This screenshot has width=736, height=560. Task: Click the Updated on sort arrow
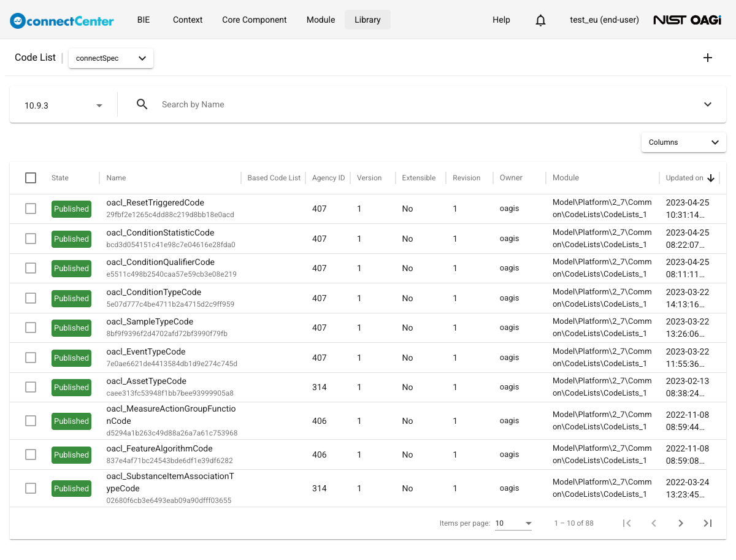[711, 178]
